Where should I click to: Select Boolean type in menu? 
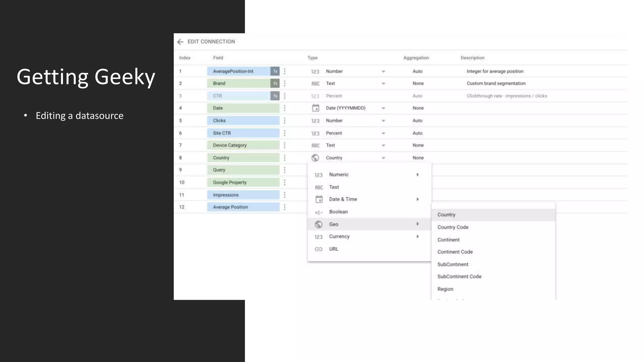(369, 212)
